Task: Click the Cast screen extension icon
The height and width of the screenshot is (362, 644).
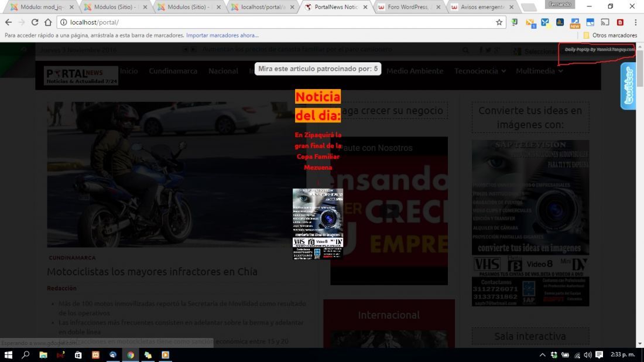Action: tap(605, 22)
